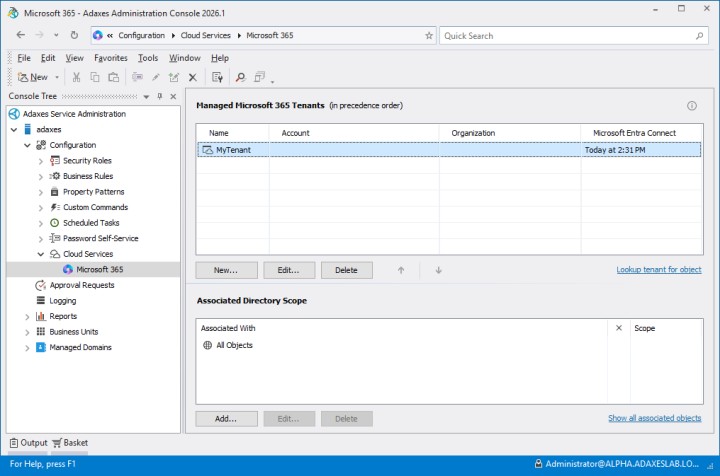Open the Tools menu
Image resolution: width=720 pixels, height=476 pixels.
click(x=148, y=58)
